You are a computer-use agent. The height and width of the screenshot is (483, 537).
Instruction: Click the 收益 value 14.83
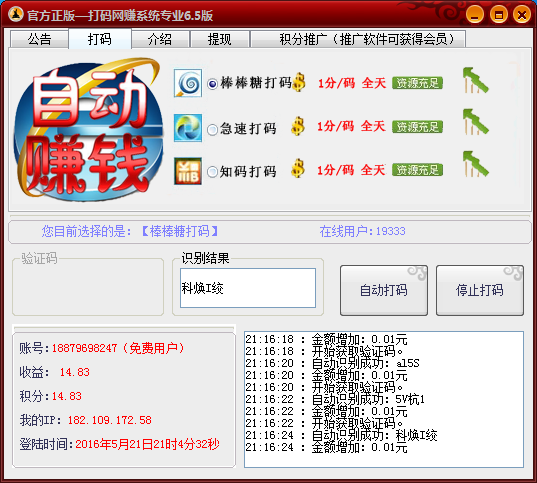(75, 372)
